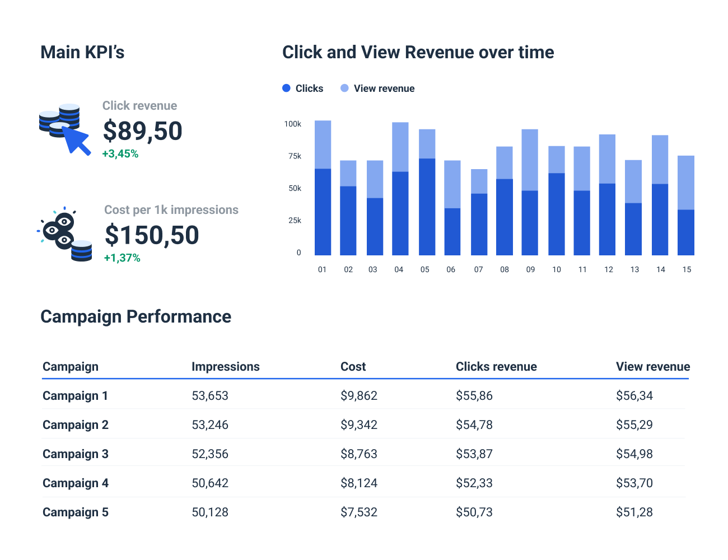Open Campaign 5 details
This screenshot has width=728, height=560.
75,512
